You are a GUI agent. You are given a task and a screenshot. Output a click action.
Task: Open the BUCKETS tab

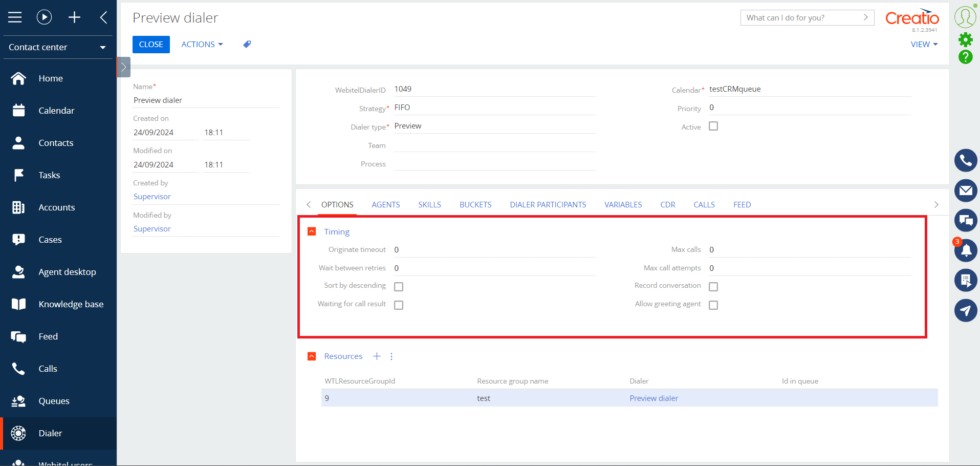tap(475, 205)
